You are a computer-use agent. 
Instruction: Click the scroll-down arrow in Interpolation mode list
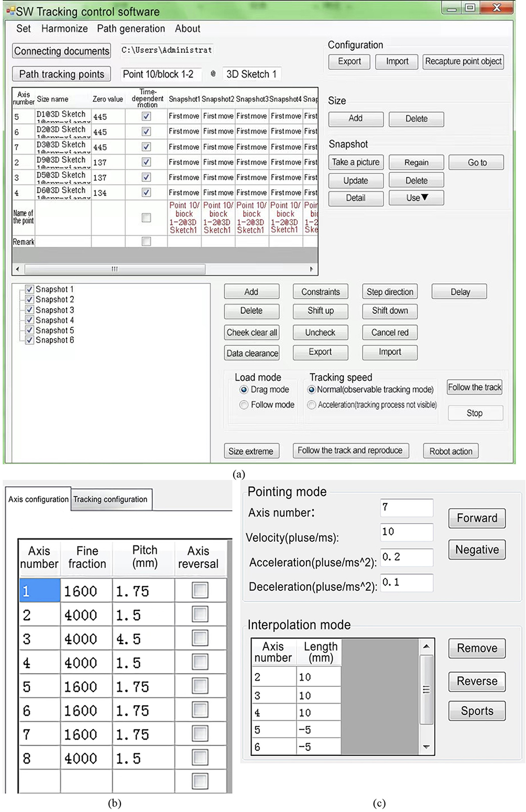coord(426,747)
